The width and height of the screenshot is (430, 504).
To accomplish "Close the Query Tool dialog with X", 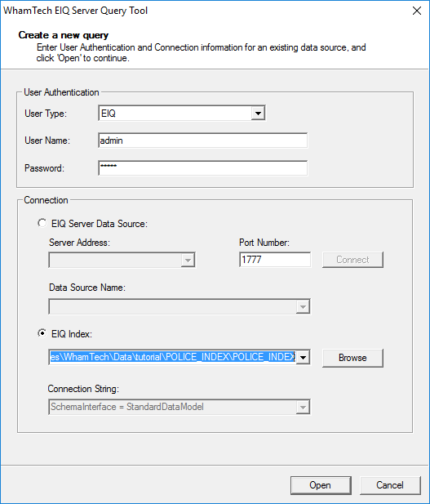I will click(417, 11).
